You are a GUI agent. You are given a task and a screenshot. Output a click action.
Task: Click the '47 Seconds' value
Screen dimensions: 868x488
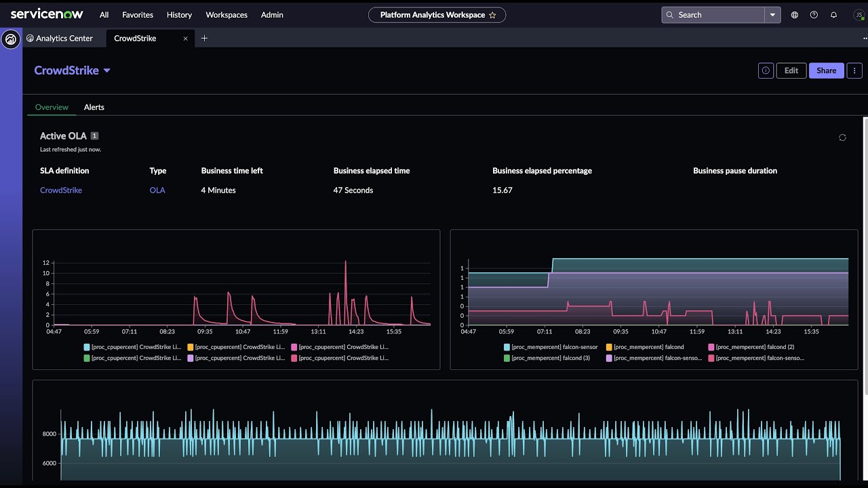pyautogui.click(x=353, y=190)
